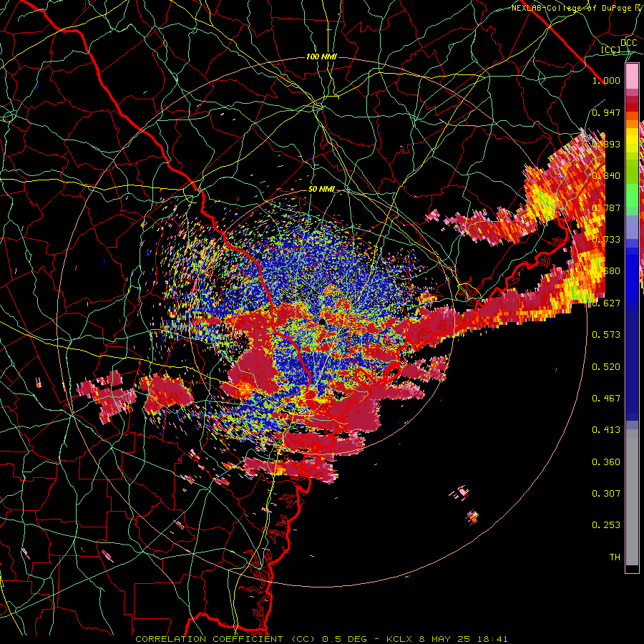
Task: Click the 0.627 scale value
Action: click(x=606, y=303)
